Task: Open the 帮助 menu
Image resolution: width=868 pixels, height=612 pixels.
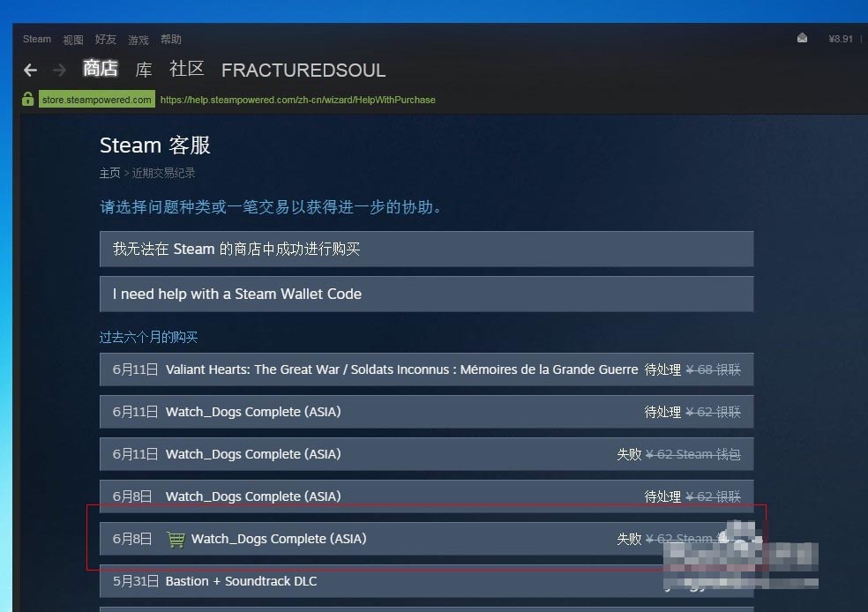Action: click(171, 40)
